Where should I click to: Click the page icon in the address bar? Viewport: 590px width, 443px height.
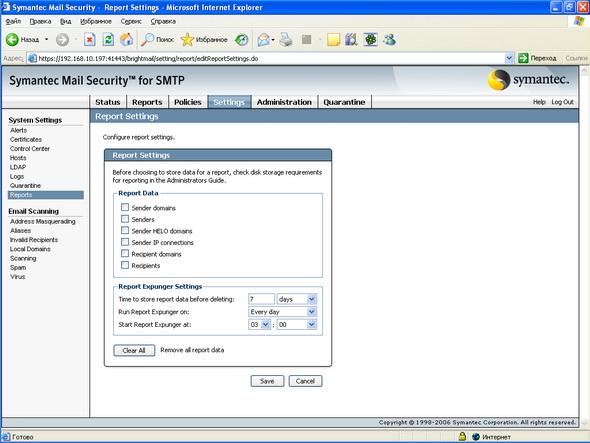pyautogui.click(x=33, y=58)
